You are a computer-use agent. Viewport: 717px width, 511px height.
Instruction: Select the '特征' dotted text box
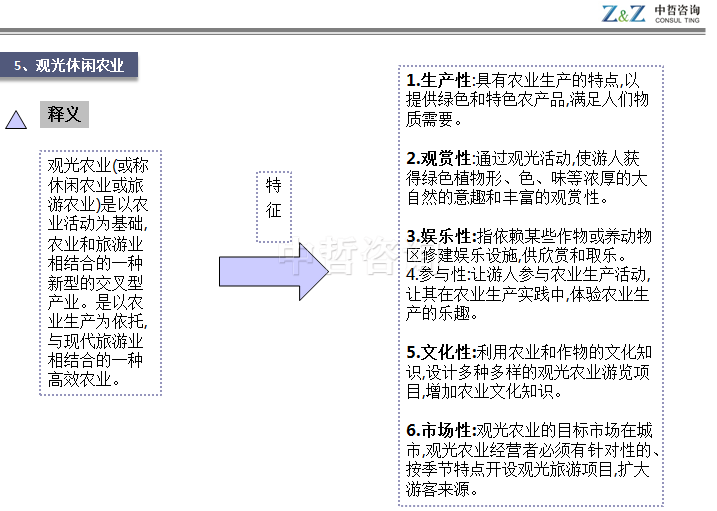pos(273,207)
